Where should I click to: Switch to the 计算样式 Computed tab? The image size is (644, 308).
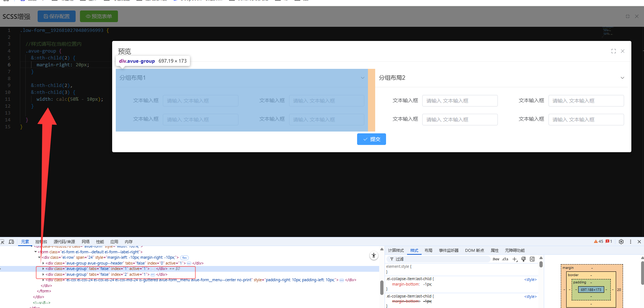(396, 250)
